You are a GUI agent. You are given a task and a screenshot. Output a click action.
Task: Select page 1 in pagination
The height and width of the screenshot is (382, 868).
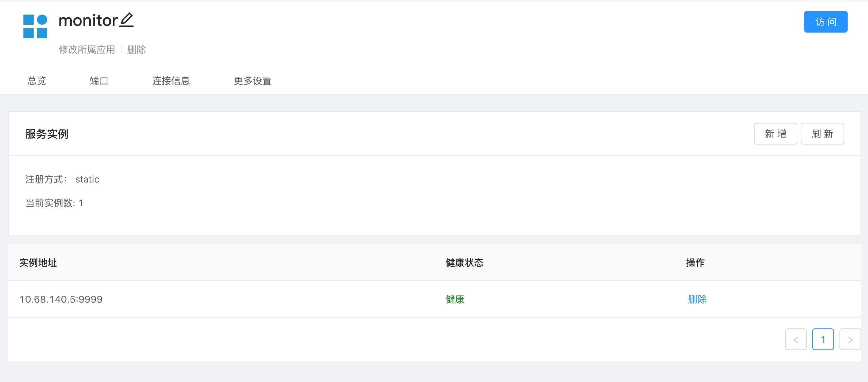tap(823, 339)
